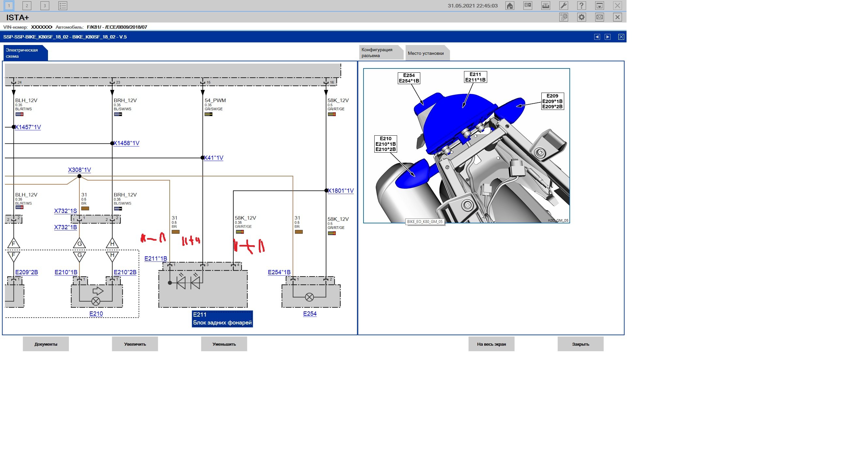Screen dimensions: 868x465
Task: Switch to Конфигурация разъема tab
Action: click(x=379, y=53)
